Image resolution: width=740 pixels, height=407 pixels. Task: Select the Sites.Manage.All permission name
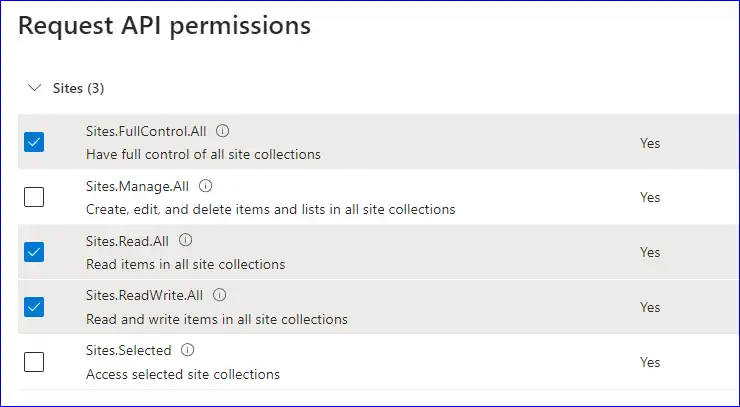point(139,186)
